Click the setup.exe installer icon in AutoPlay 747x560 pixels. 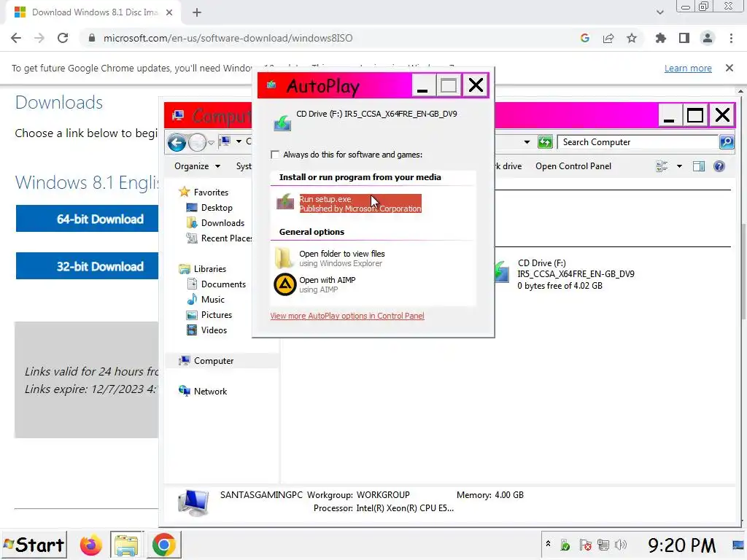coord(285,201)
